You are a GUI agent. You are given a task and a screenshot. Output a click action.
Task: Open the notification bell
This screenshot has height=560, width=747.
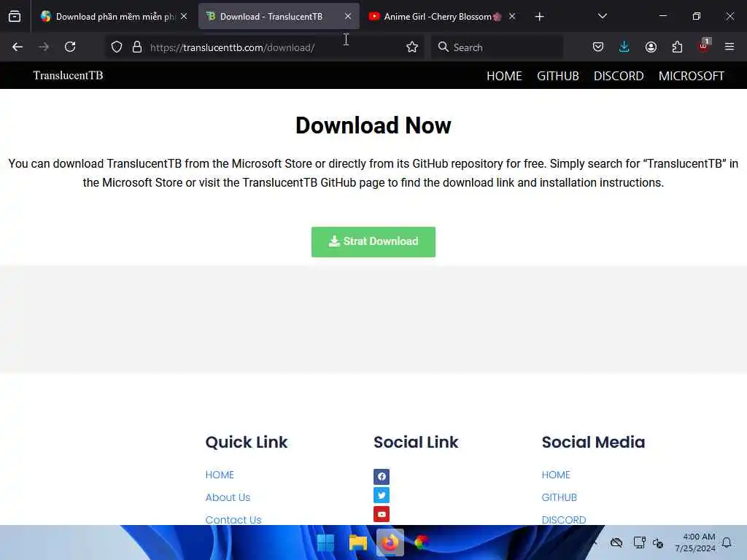click(727, 542)
